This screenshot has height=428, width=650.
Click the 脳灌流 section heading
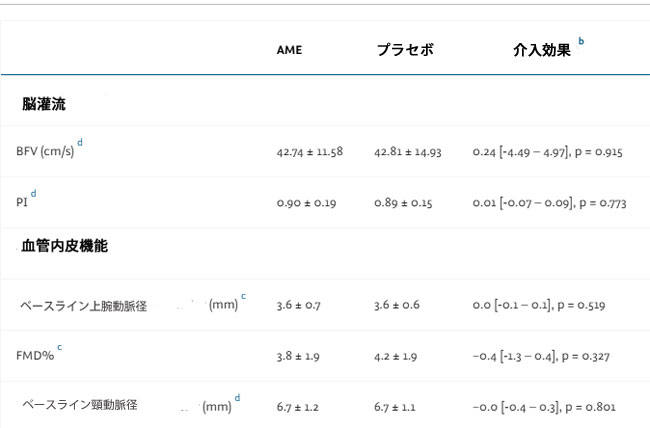[44, 103]
